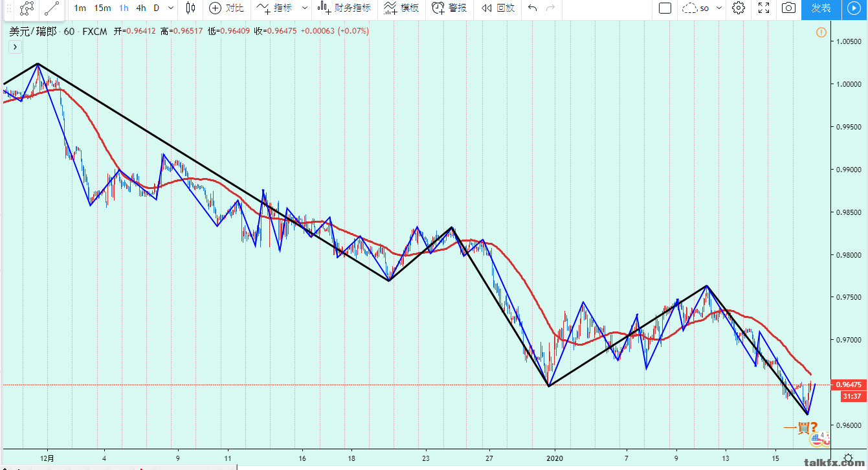868x470 pixels.
Task: Switch to 15m timeframe
Action: 102,8
